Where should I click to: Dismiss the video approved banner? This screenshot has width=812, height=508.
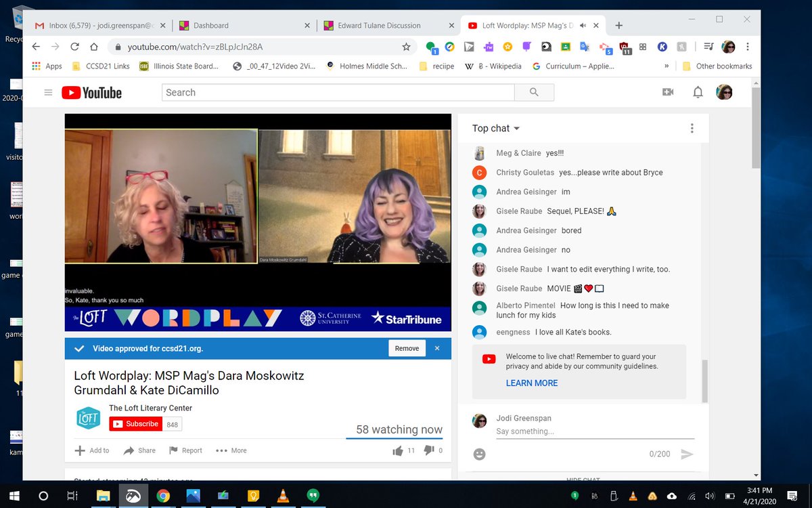(437, 348)
